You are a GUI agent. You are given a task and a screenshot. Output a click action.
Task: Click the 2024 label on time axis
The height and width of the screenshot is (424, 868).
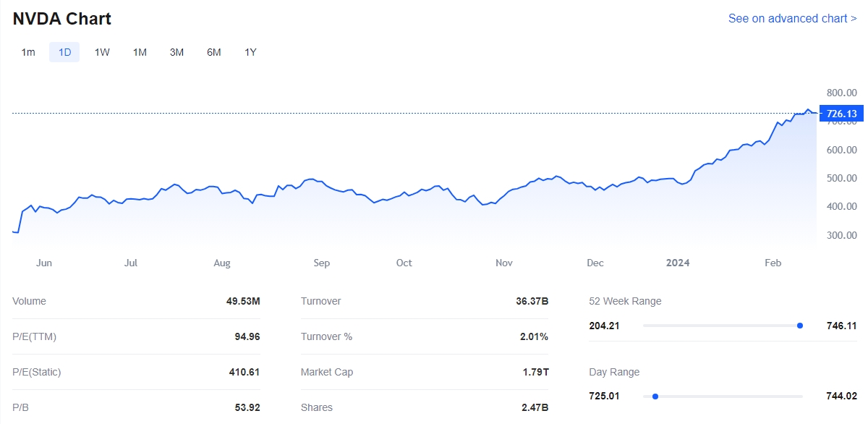click(x=678, y=263)
